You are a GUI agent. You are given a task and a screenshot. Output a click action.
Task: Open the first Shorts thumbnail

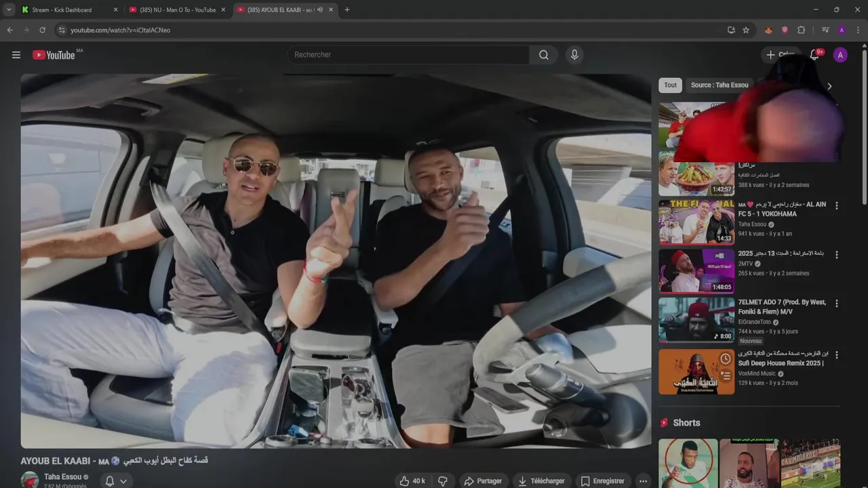[688, 464]
